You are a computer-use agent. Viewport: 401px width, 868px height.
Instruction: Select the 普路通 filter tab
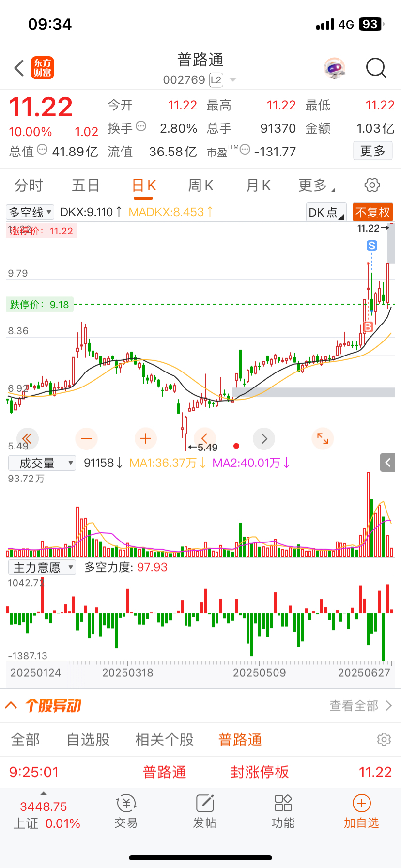[x=240, y=740]
